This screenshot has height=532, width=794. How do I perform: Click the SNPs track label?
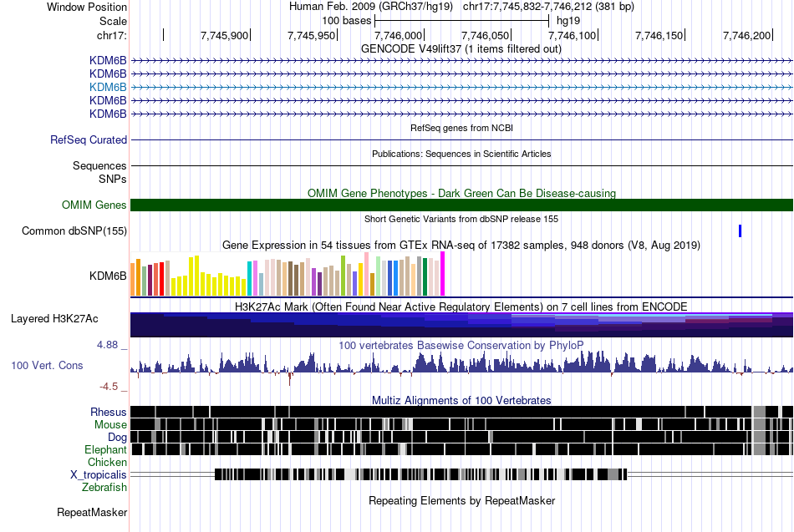click(x=113, y=180)
